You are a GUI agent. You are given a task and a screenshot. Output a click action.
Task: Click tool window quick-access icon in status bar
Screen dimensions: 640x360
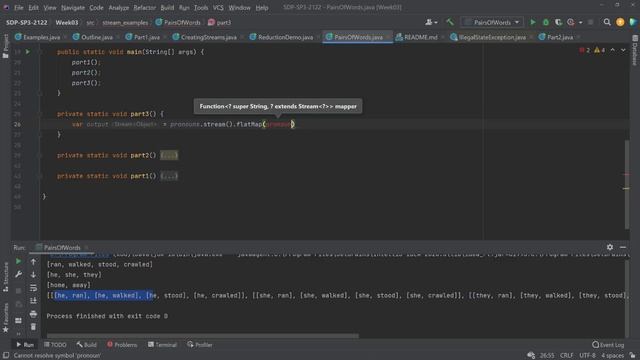(6, 356)
